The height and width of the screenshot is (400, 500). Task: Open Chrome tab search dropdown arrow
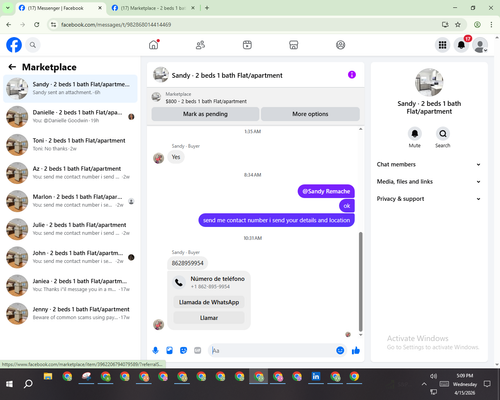coord(7,8)
